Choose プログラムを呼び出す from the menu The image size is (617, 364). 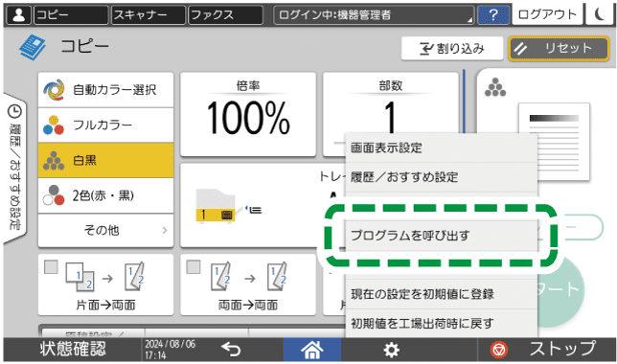442,236
